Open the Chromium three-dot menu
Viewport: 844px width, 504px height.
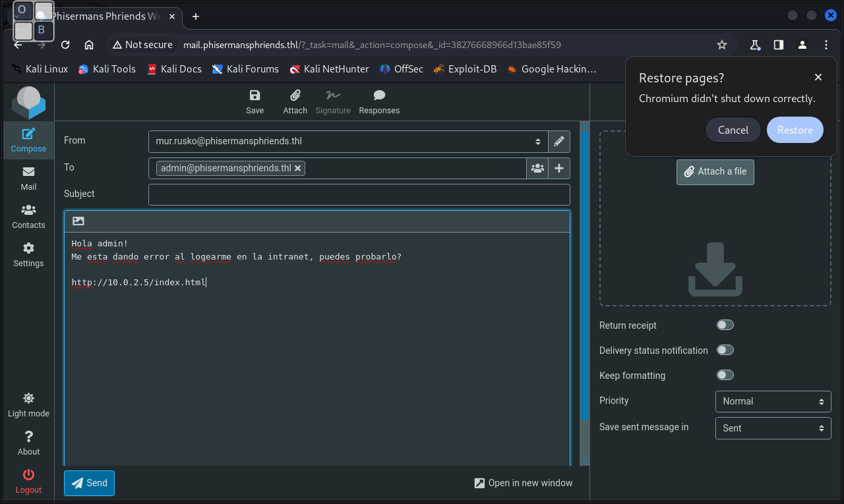[826, 45]
